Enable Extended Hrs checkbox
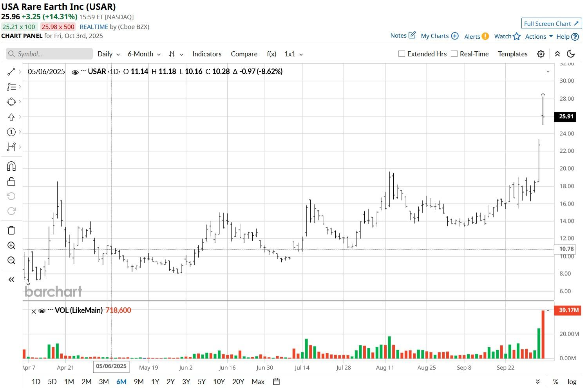The width and height of the screenshot is (588, 388). [x=402, y=54]
